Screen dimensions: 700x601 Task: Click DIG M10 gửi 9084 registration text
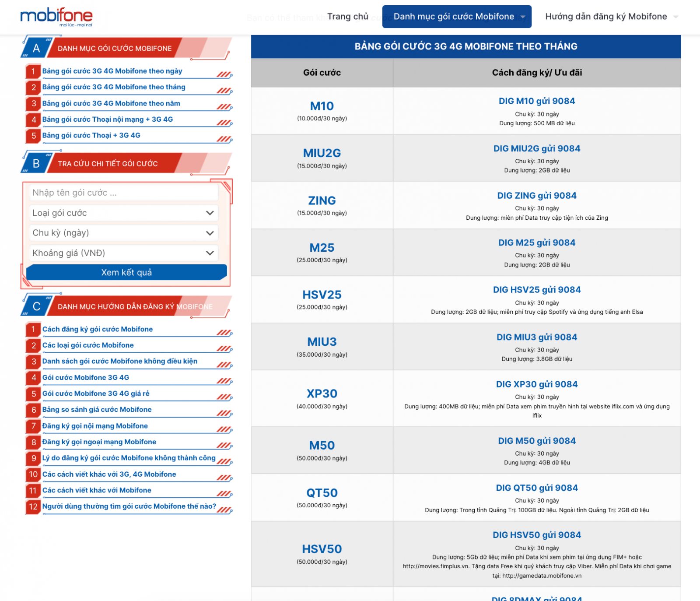537,101
